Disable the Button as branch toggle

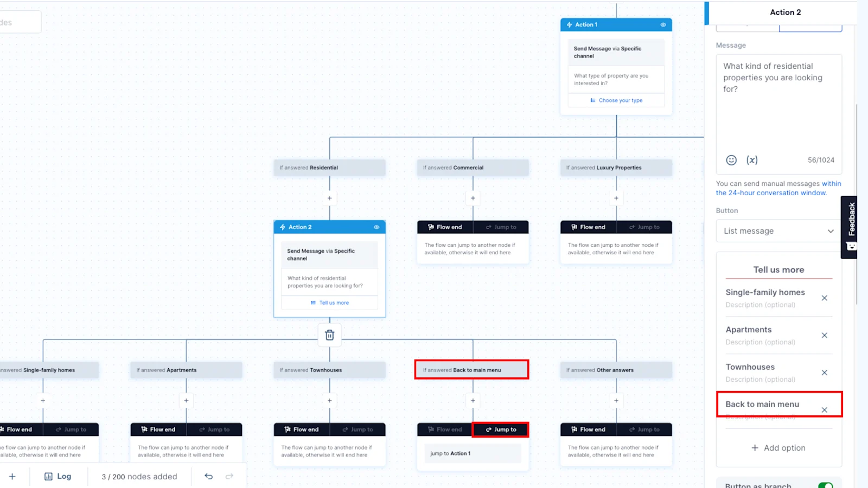point(825,485)
